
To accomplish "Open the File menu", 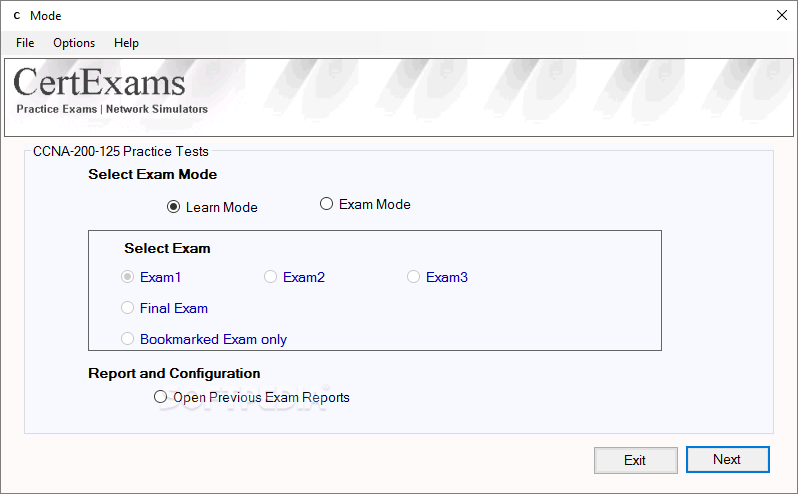I will [x=25, y=43].
